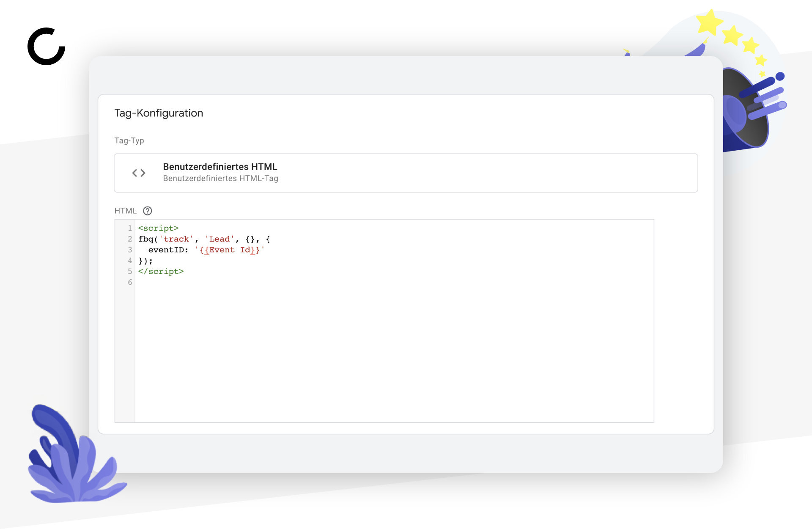Click line number 6 in the gutter

tap(130, 282)
